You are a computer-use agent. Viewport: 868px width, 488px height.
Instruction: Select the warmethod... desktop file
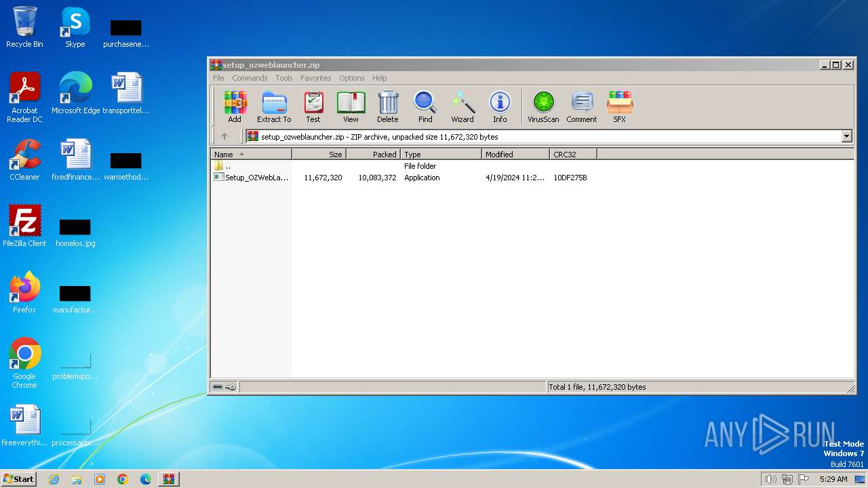126,165
